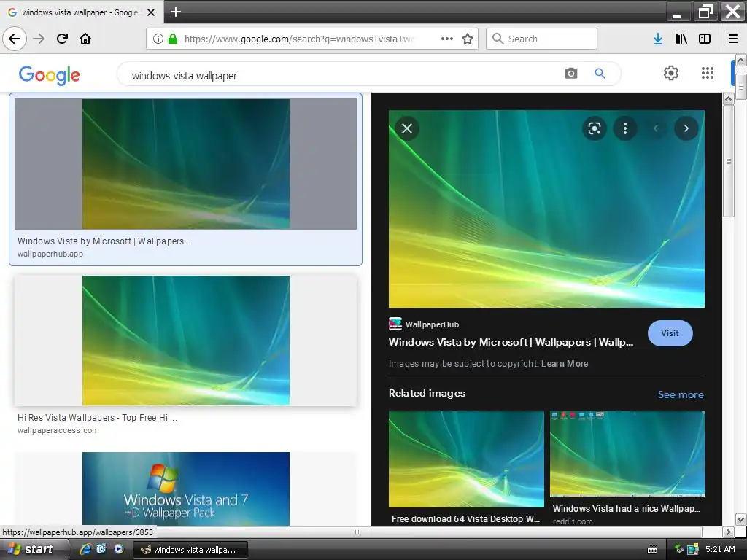Bookmark this page with the star
Screen dimensions: 747x560
tap(468, 39)
